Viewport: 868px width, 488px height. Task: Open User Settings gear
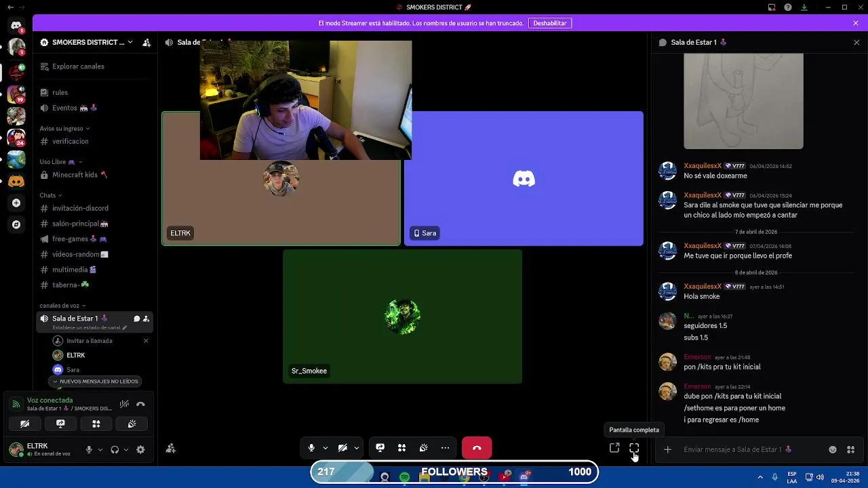[140, 449]
